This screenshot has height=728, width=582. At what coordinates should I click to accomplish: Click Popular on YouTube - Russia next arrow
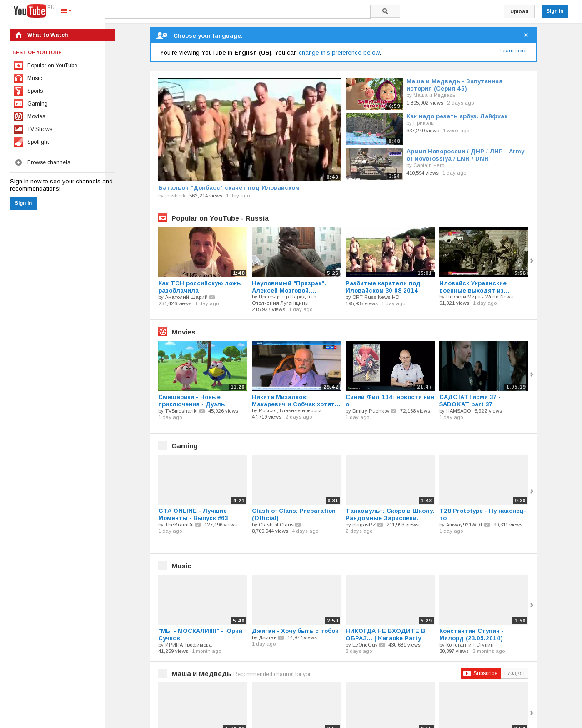pos(532,261)
